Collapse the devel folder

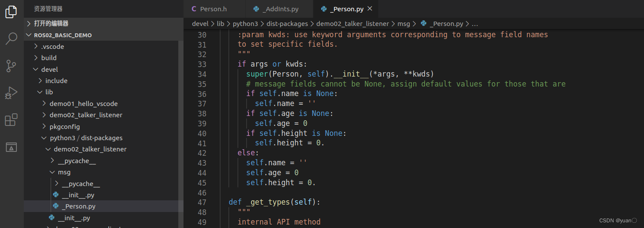click(49, 69)
